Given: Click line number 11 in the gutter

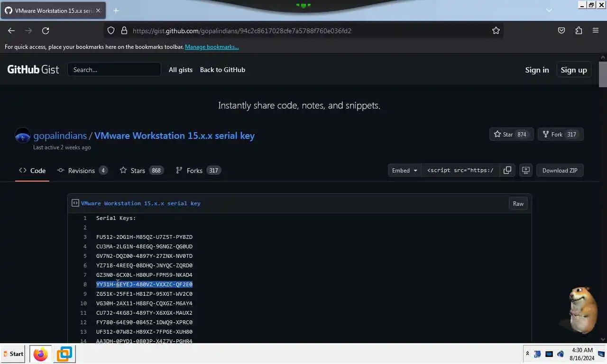Looking at the screenshot, I should [x=83, y=313].
